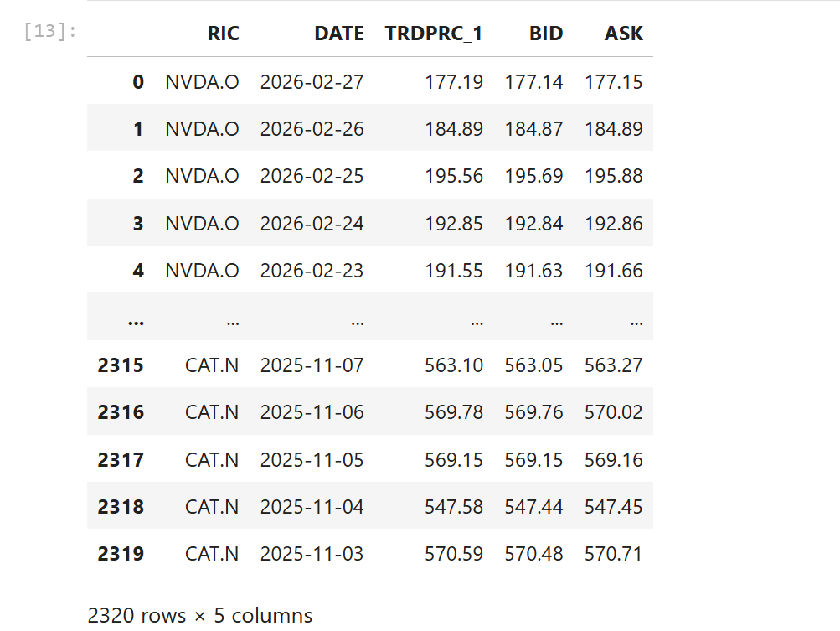Click the TRDPRC_1 column header
Screen dimensions: 840x631
[x=433, y=34]
